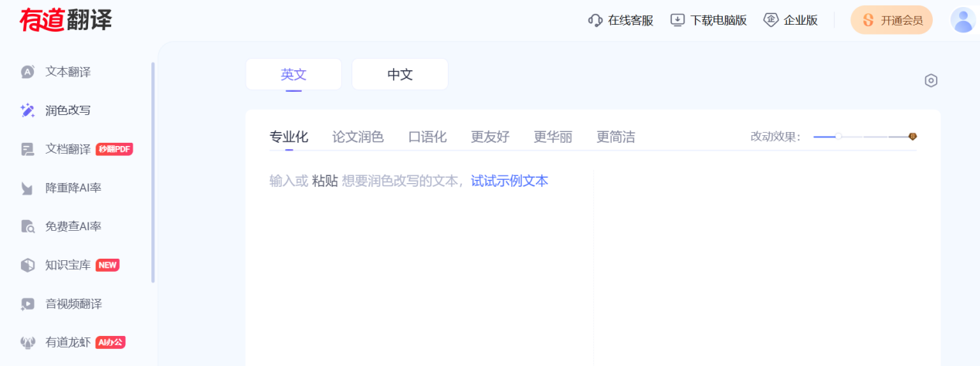Click the coin icon in 开通会员
The image size is (980, 366).
[868, 20]
